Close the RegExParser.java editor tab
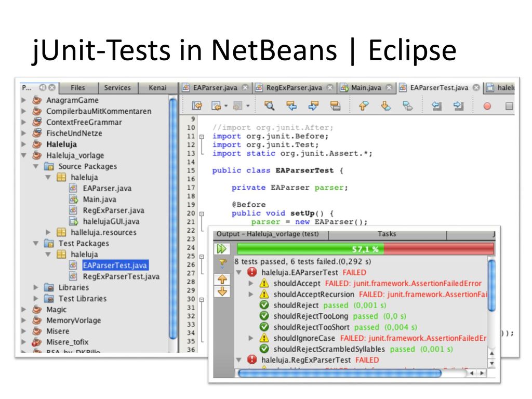This screenshot has width=532, height=399. pyautogui.click(x=330, y=87)
